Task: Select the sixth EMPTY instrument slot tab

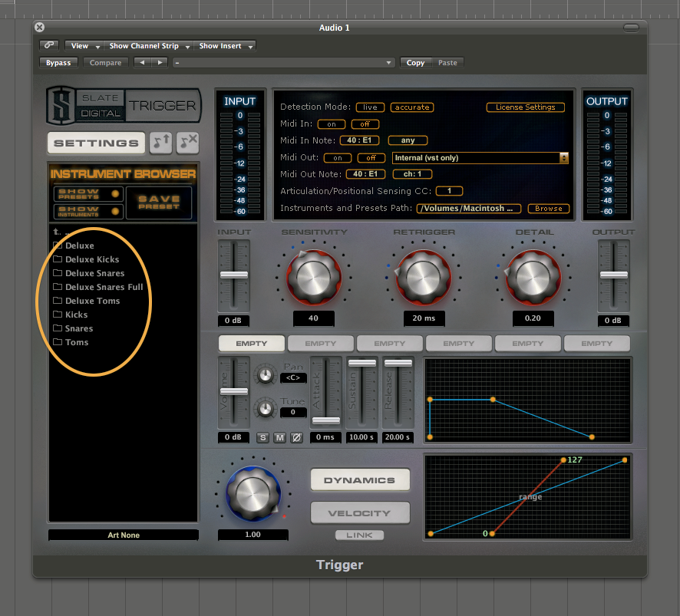Action: tap(597, 344)
